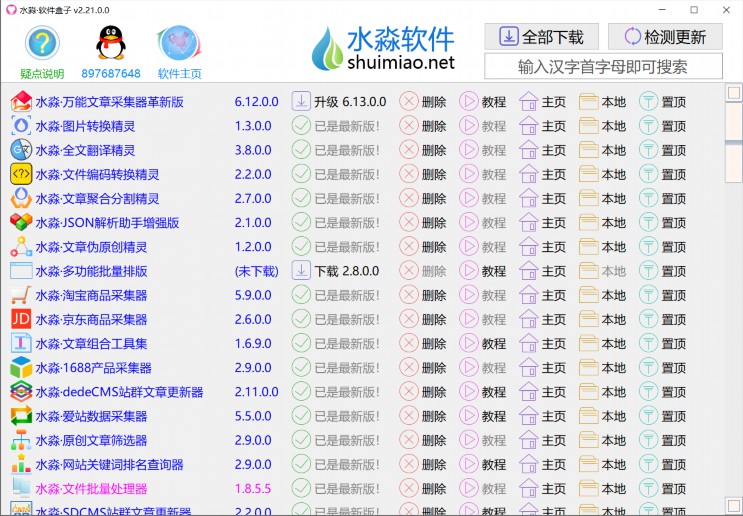
Task: Click the 1688产品采集器 cube icon
Action: (x=21, y=368)
